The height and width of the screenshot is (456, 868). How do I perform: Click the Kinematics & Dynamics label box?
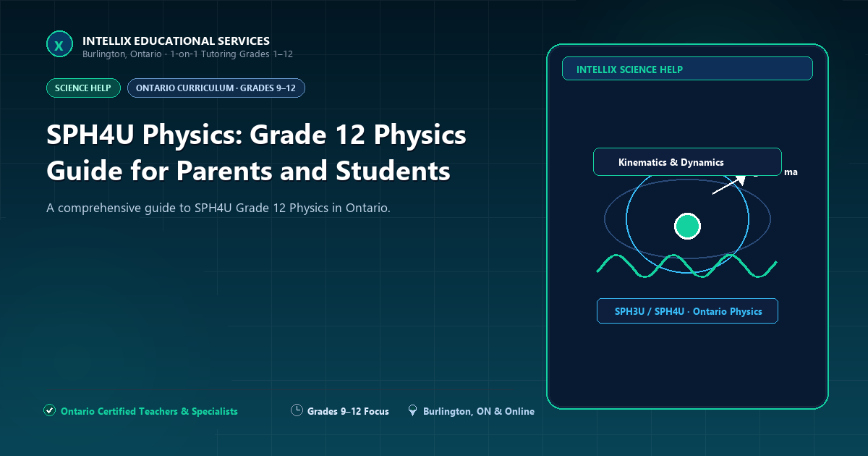click(x=687, y=162)
